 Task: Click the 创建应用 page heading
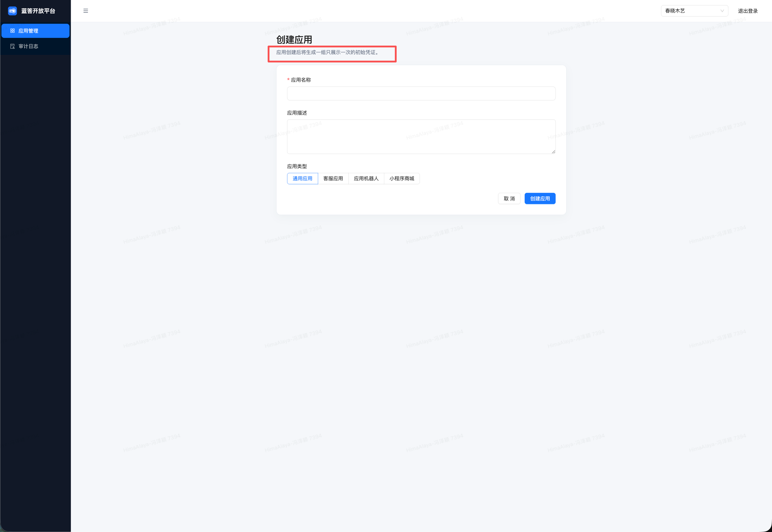[x=294, y=40]
